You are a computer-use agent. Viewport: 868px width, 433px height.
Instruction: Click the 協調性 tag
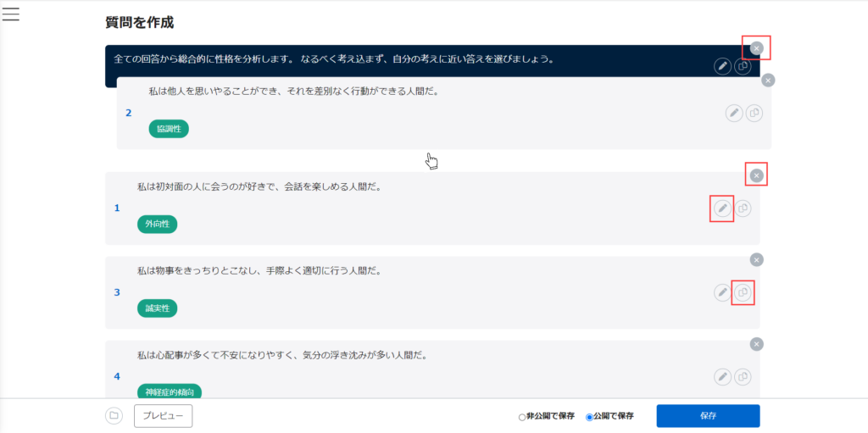(169, 129)
